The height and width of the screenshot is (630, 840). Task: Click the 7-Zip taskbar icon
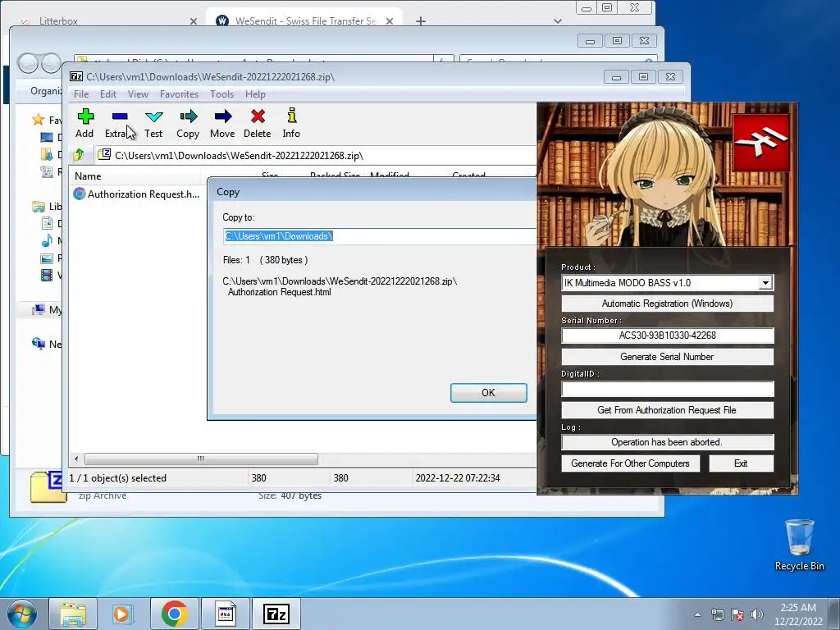[x=276, y=614]
